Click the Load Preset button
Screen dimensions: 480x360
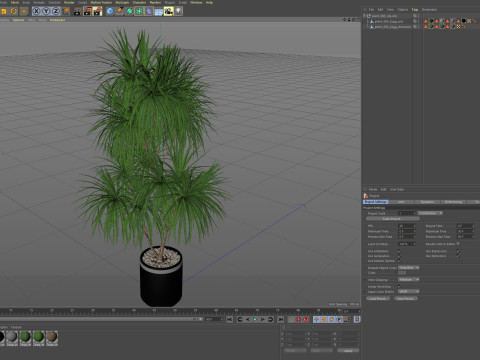[x=378, y=299]
